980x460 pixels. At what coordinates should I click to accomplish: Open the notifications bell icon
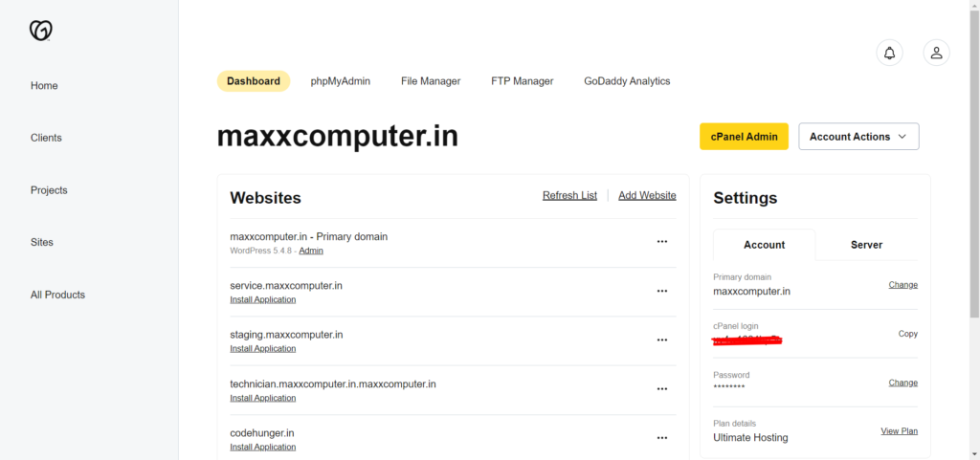point(889,53)
